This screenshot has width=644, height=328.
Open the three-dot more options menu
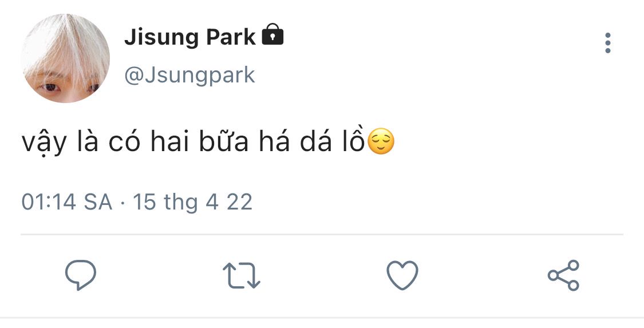[607, 43]
